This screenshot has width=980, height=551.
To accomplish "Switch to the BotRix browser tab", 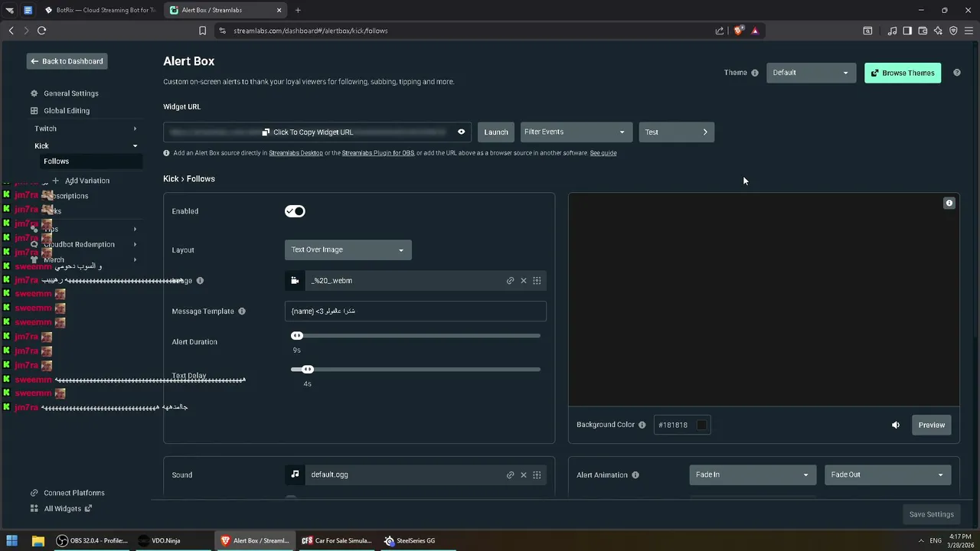I will click(x=101, y=10).
